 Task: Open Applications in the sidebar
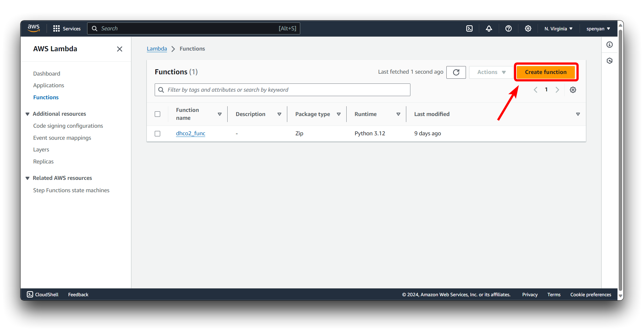(x=49, y=85)
